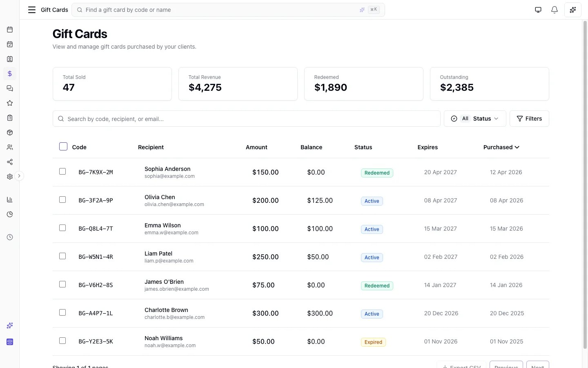The height and width of the screenshot is (368, 588).
Task: Click the Total Sold card
Action: pos(112,84)
